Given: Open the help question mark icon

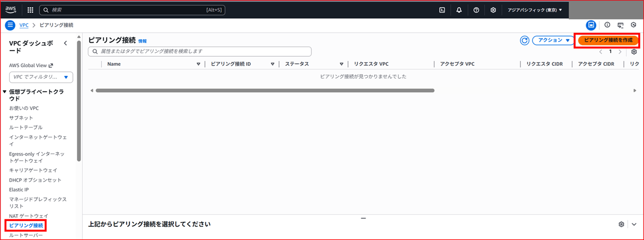Looking at the screenshot, I should coord(476,10).
